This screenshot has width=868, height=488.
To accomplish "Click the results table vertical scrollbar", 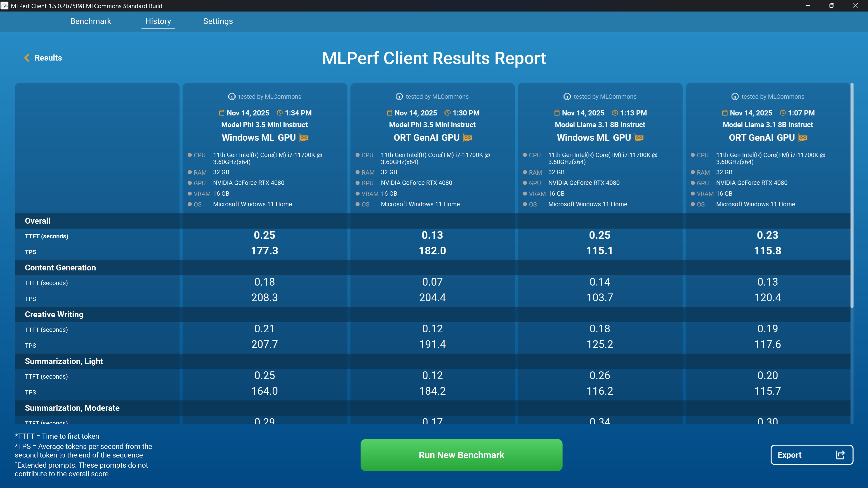I will coord(852,195).
